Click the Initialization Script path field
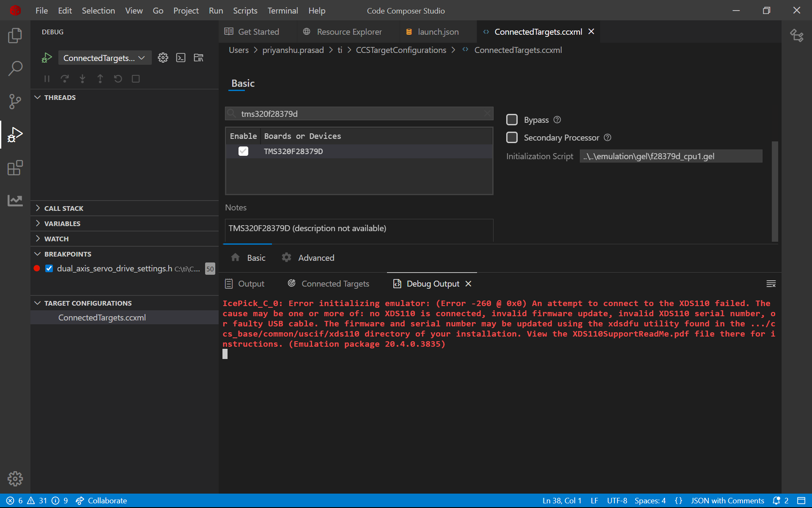This screenshot has width=812, height=508. click(671, 156)
